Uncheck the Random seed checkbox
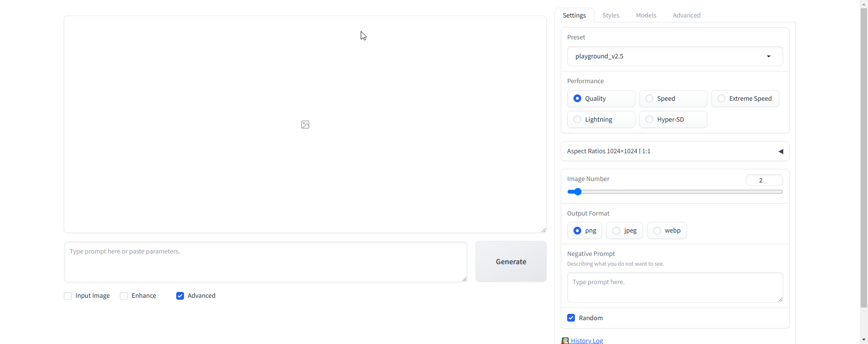This screenshot has width=868, height=344. [x=571, y=318]
